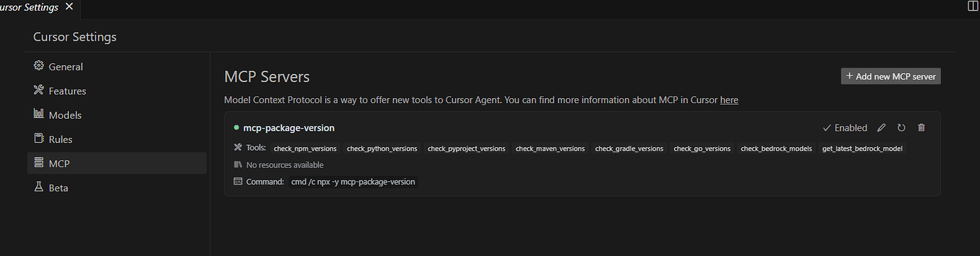Toggle the split editor layout icon
980x256 pixels.
click(973, 6)
